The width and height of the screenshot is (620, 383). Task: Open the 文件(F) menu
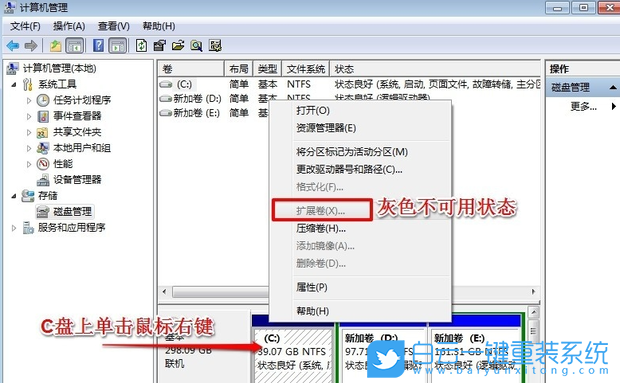click(25, 26)
